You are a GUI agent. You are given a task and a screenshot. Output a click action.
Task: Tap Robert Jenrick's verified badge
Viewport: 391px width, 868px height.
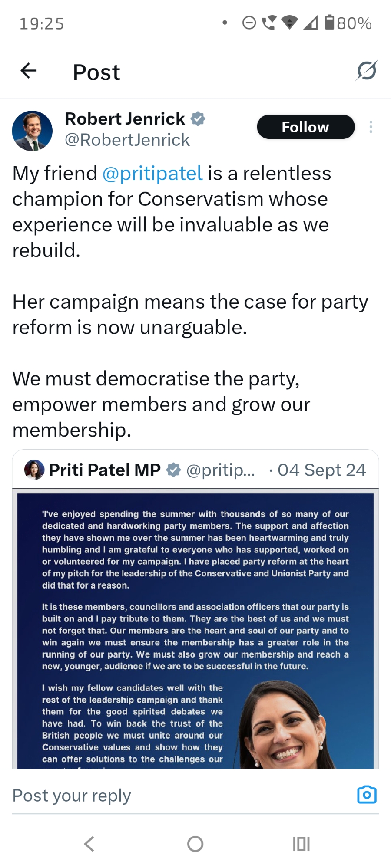pos(198,118)
